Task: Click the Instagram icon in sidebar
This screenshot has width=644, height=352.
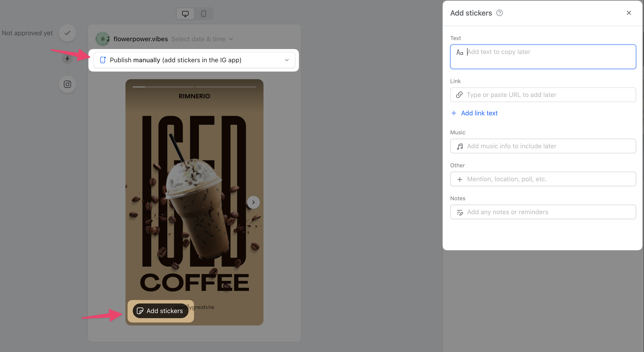Action: [x=67, y=84]
